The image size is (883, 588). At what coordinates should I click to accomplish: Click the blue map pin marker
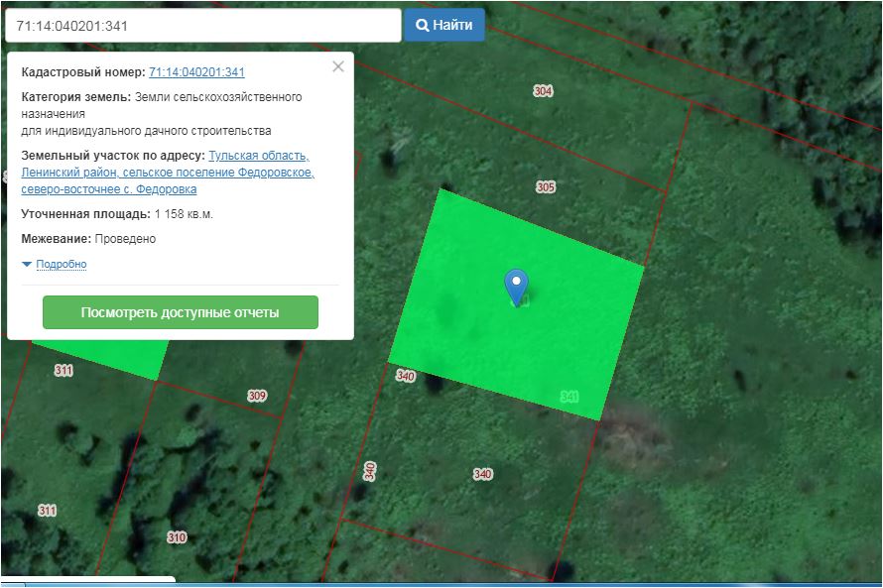pyautogui.click(x=516, y=286)
